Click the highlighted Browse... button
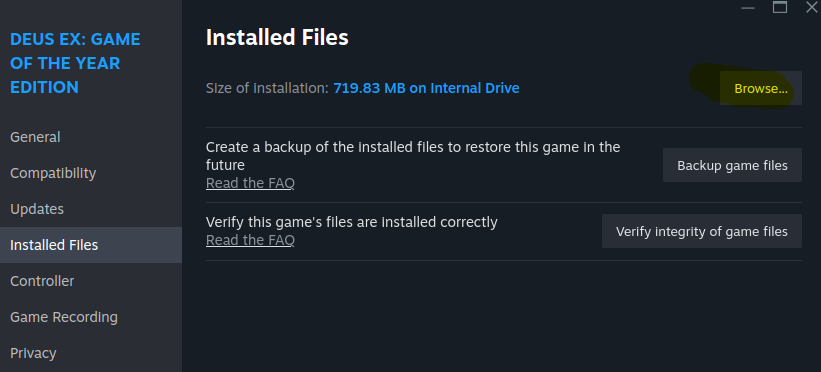 coord(760,88)
